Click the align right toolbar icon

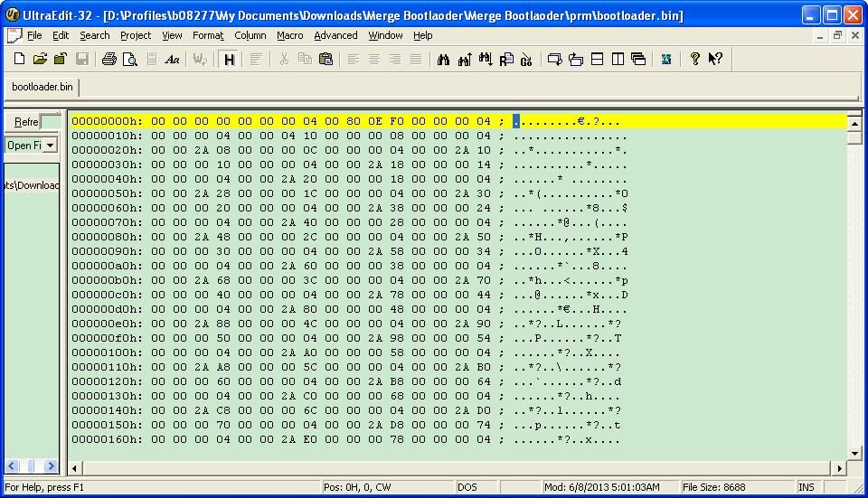[x=395, y=59]
